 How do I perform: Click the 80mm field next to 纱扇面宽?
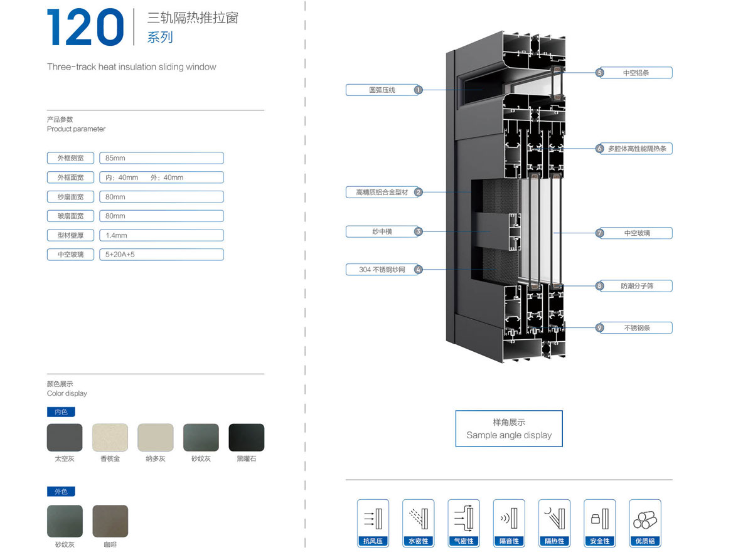point(161,197)
